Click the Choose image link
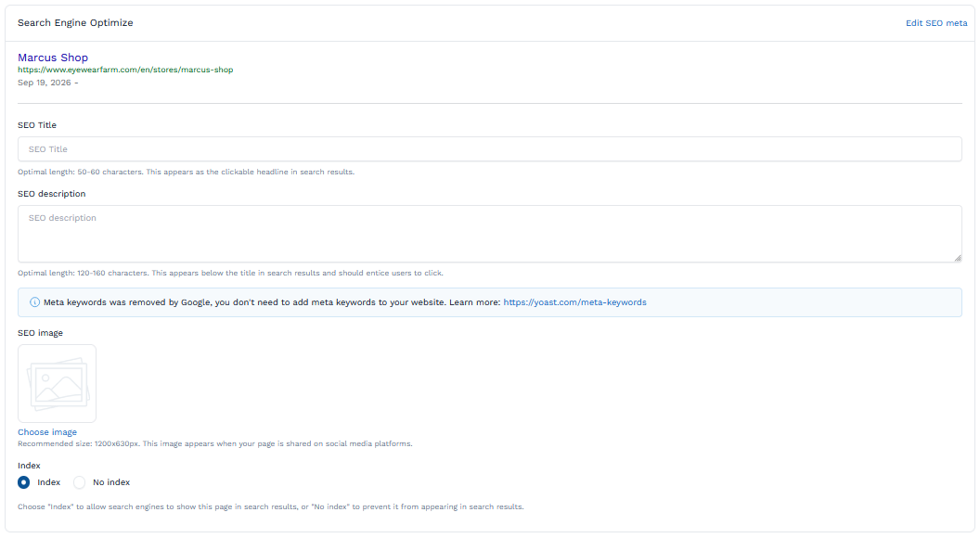The width and height of the screenshot is (980, 538). point(47,432)
